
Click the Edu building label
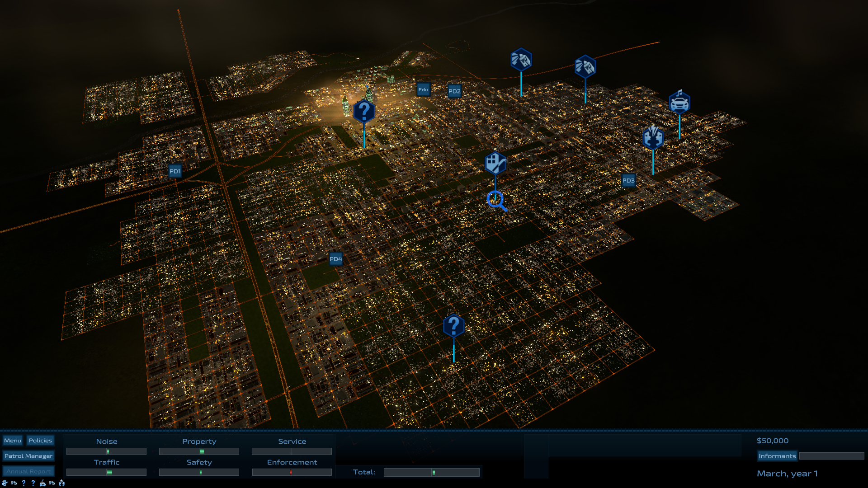423,89
